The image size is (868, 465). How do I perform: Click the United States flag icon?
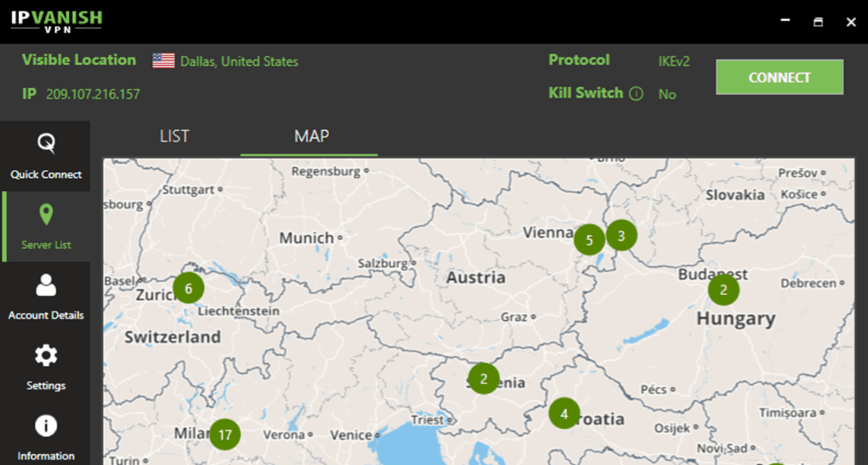163,61
